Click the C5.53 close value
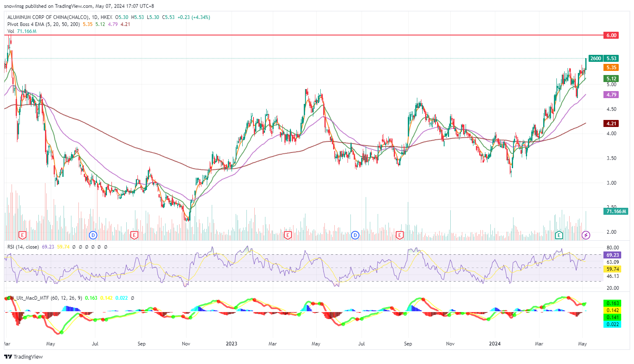 pos(168,17)
